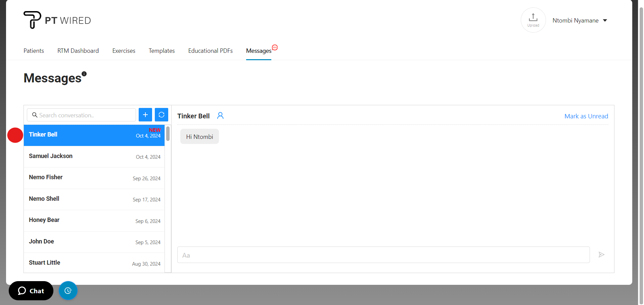The width and height of the screenshot is (644, 305).
Task: Open the Chat support button
Action: tap(31, 291)
